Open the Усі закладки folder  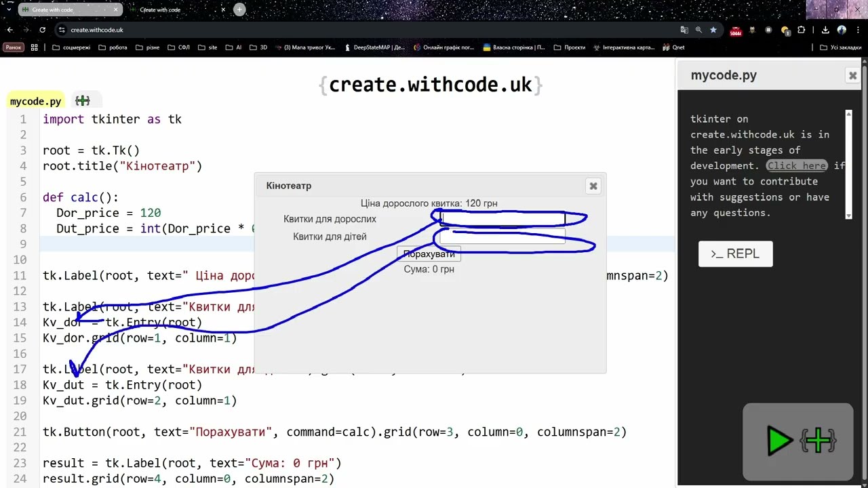point(841,47)
